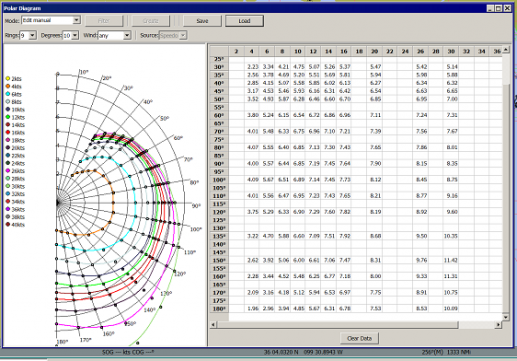Click the 12kts green legend circle

[x=7, y=117]
